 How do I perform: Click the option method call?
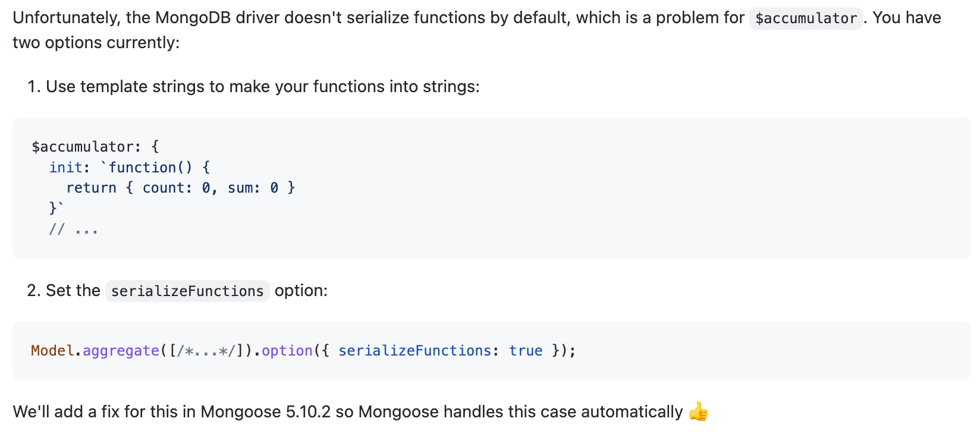point(287,351)
